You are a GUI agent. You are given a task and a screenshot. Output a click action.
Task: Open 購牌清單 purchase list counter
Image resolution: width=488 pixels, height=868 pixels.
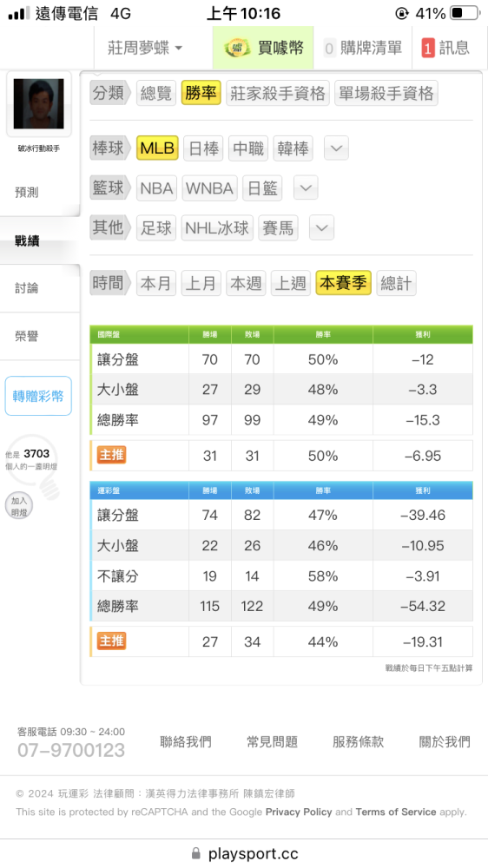pos(363,48)
